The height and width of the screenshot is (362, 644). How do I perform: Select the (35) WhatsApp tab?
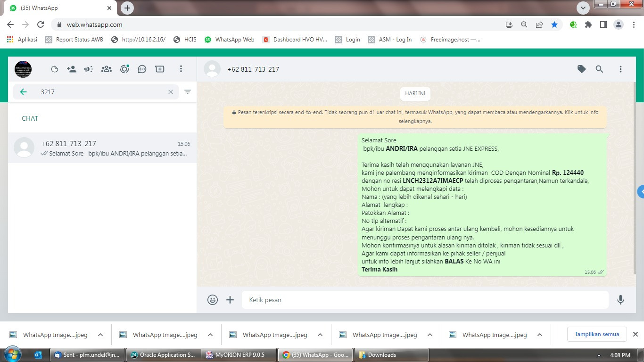tap(60, 8)
